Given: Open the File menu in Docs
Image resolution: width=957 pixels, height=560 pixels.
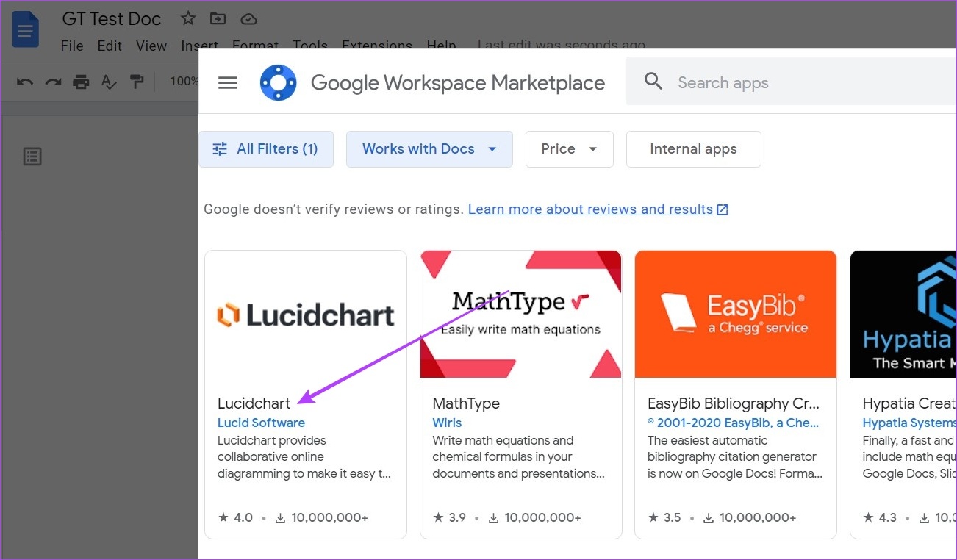Looking at the screenshot, I should (x=72, y=46).
